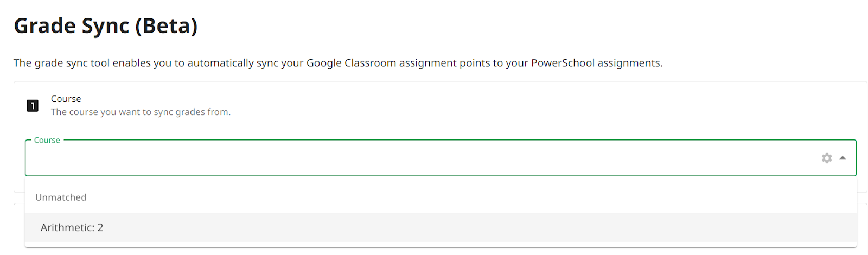Click the word PowerSchool in the description

(x=563, y=63)
